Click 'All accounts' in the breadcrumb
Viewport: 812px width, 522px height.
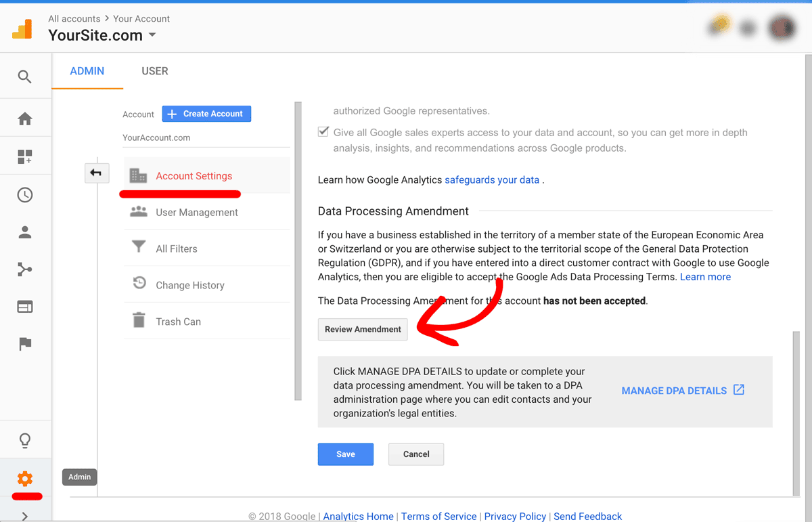point(74,18)
